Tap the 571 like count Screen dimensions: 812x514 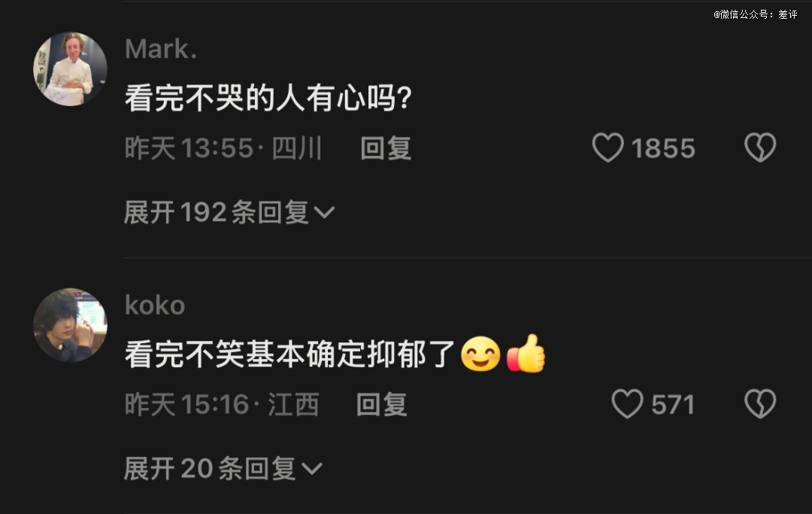pyautogui.click(x=673, y=405)
